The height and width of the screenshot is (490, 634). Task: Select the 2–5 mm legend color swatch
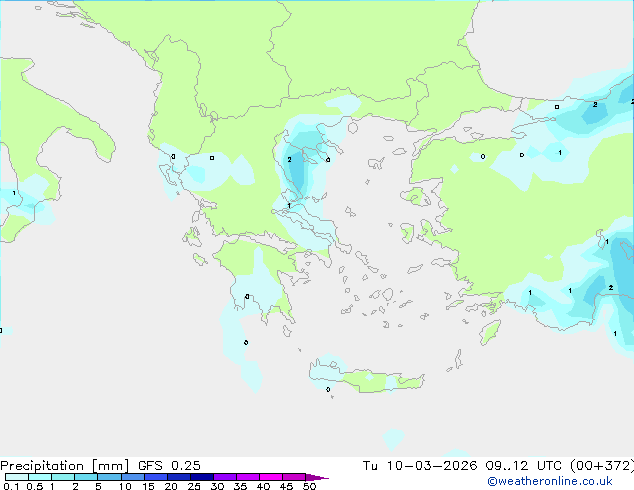(x=86, y=477)
